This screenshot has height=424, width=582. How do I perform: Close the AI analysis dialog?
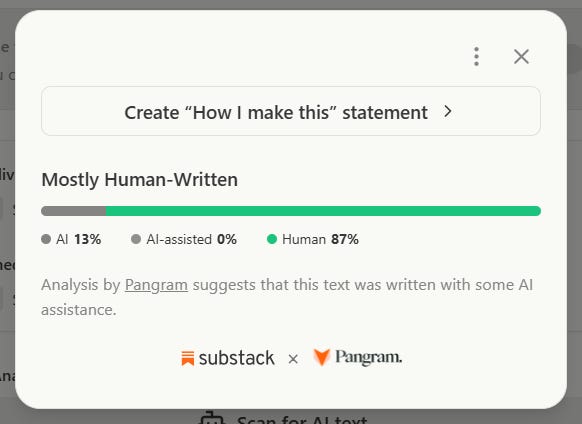pos(521,57)
